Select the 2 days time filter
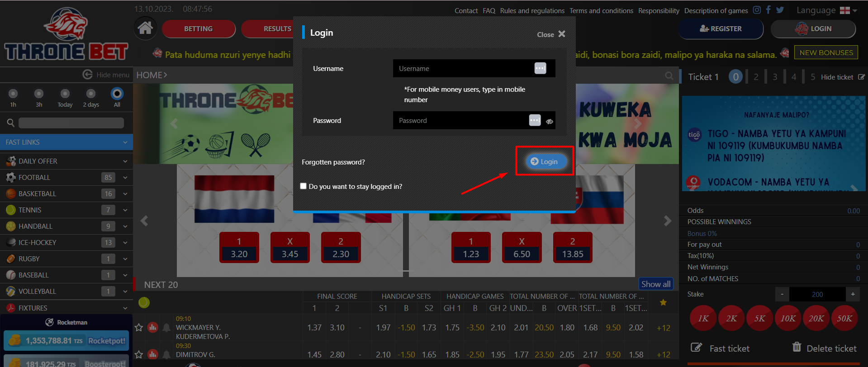This screenshot has height=367, width=868. pyautogui.click(x=91, y=94)
